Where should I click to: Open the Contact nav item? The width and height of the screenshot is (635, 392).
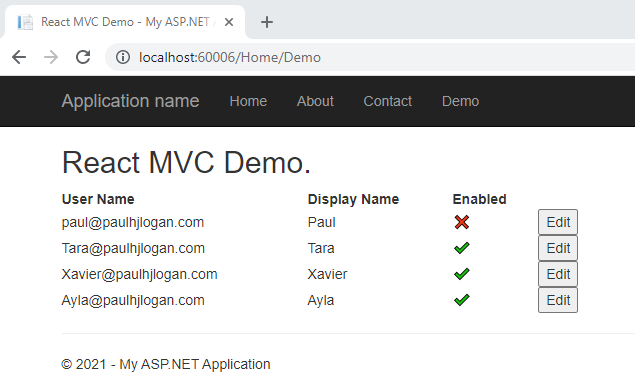(x=388, y=101)
